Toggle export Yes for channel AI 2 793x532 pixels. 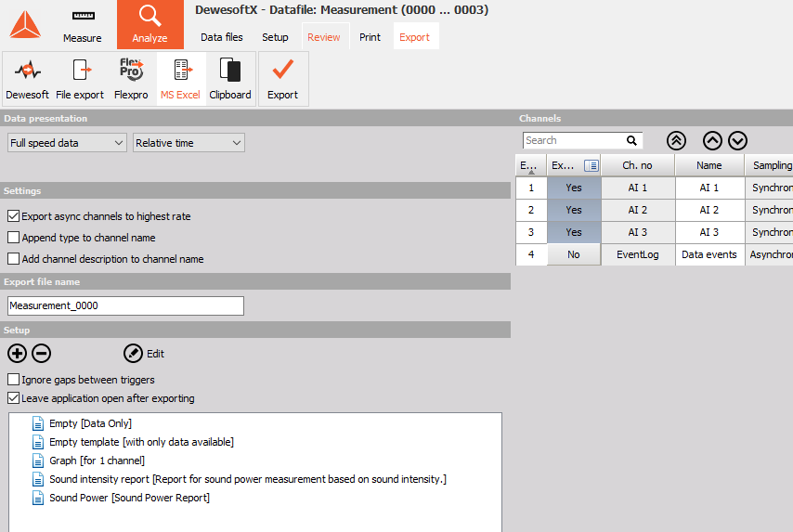pos(574,210)
